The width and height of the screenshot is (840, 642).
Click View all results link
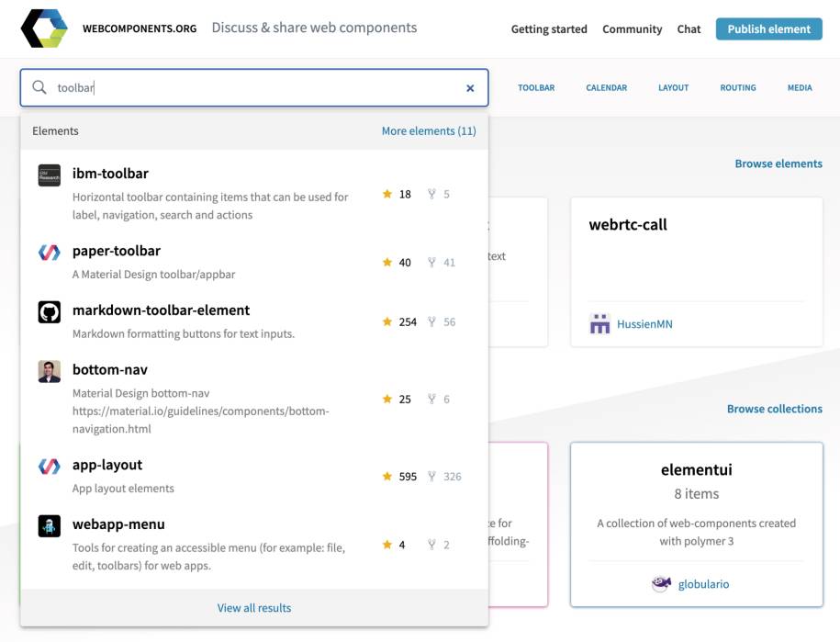click(254, 608)
